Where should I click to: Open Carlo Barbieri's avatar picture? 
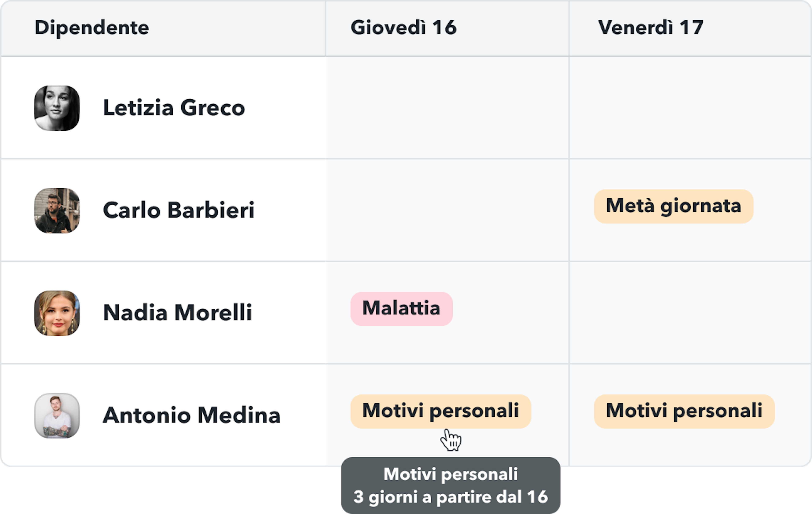click(57, 211)
